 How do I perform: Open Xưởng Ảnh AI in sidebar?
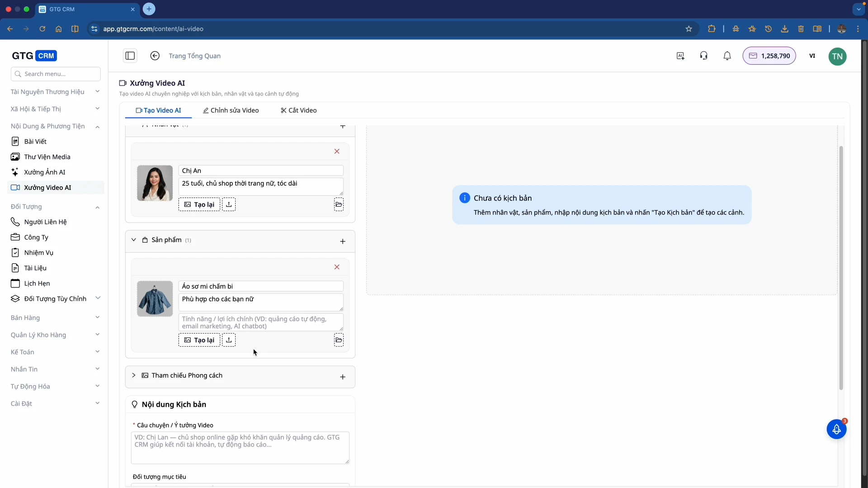44,172
